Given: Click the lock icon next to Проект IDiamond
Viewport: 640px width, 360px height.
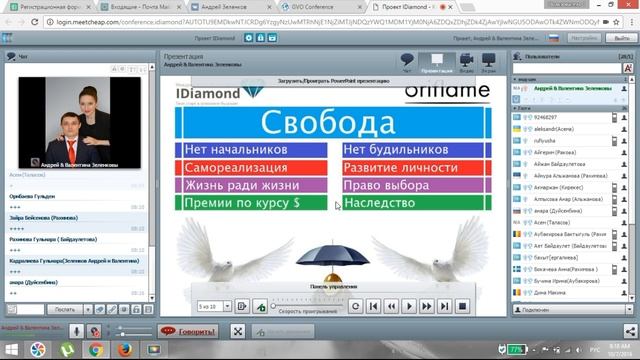Looking at the screenshot, I should pos(260,38).
